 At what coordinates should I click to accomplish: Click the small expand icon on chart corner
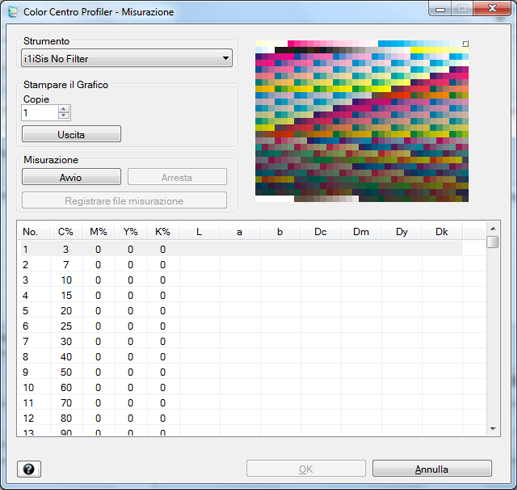(465, 44)
